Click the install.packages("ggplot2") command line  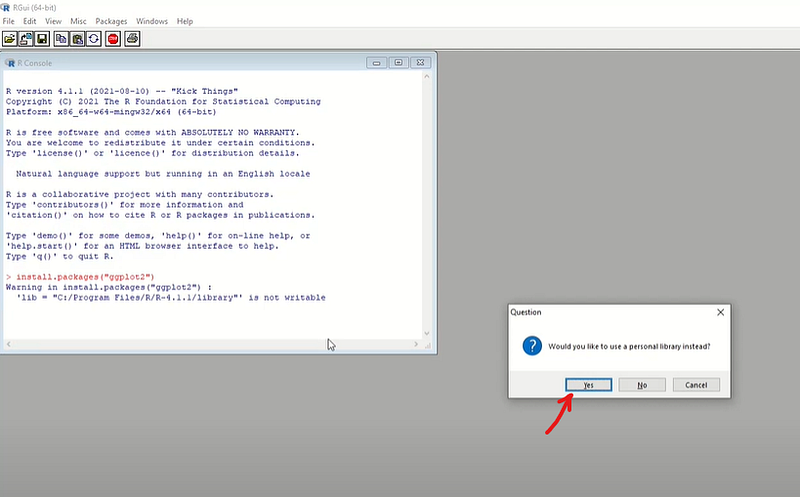coord(80,277)
